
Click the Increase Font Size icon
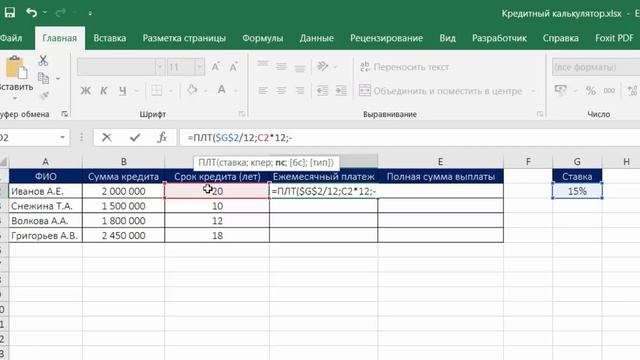(215, 67)
